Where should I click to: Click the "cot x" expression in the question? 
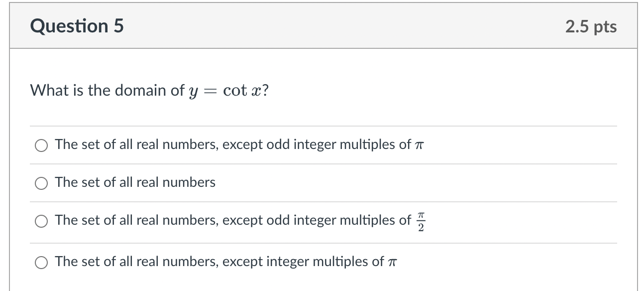click(x=242, y=90)
